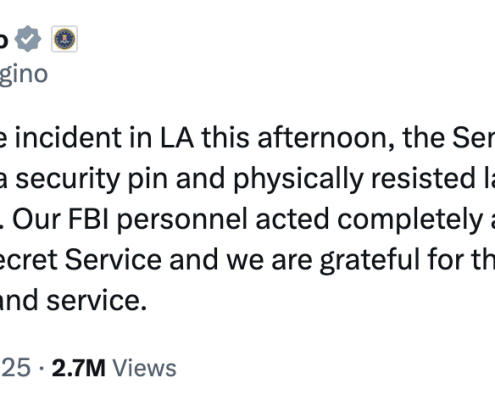Image resolution: width=495 pixels, height=400 pixels.
Task: Click the word 'FBI' in the post body
Action: tap(88, 219)
